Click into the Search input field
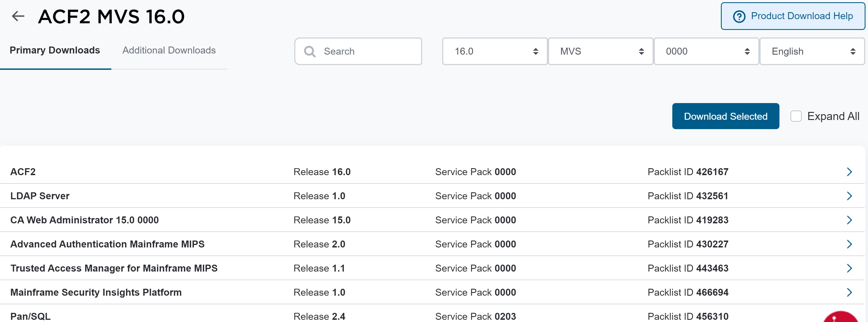 tap(367, 52)
